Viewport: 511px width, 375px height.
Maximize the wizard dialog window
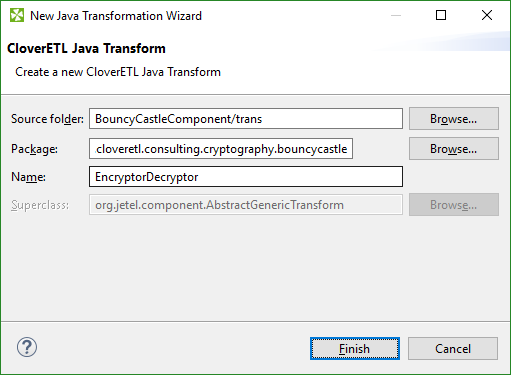441,15
